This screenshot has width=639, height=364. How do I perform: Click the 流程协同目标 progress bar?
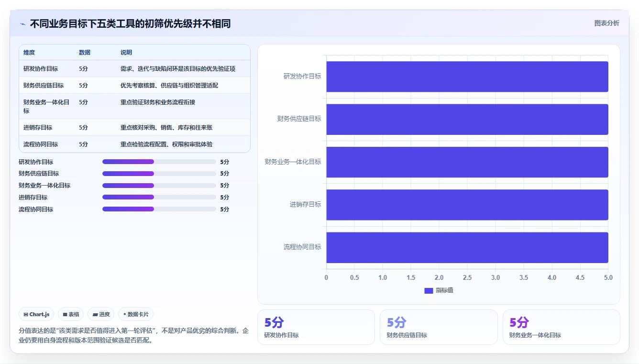(x=159, y=209)
